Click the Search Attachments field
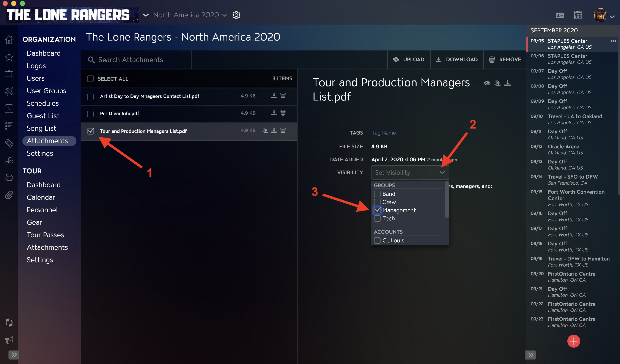The image size is (620, 364). tap(136, 60)
